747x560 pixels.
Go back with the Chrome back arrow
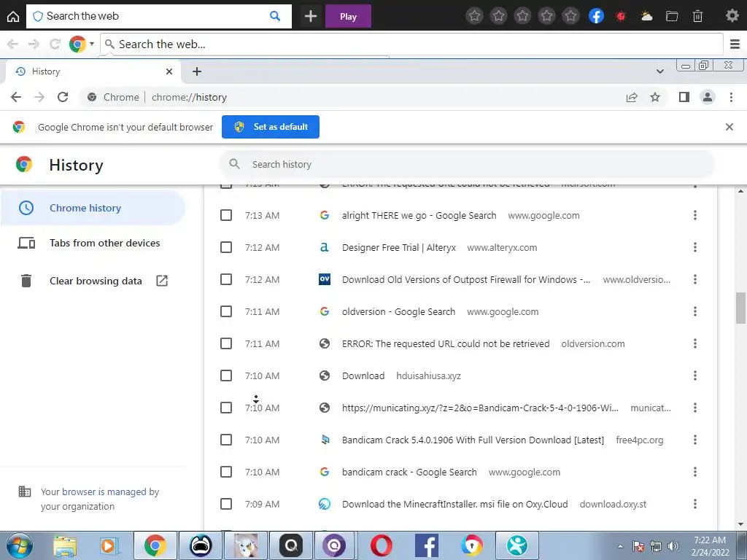[x=16, y=97]
